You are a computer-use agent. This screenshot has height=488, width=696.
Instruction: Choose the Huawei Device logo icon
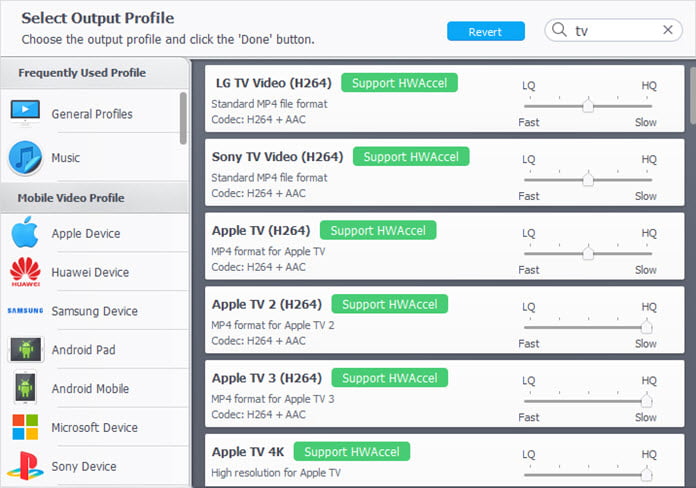[25, 272]
